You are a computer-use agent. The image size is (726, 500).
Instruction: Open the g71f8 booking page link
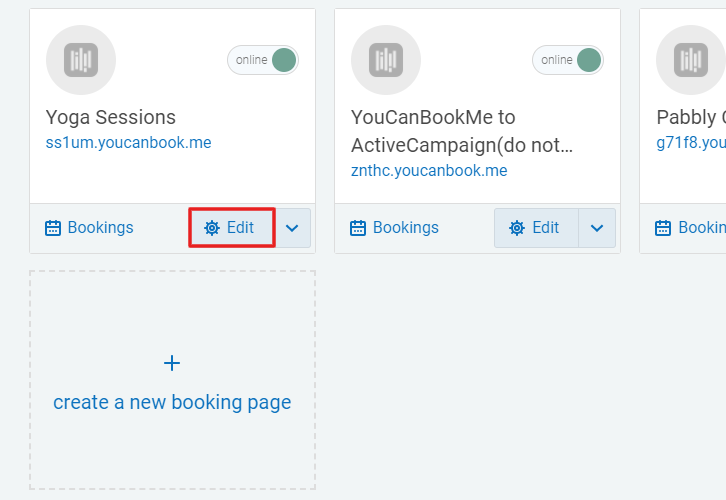click(x=691, y=143)
